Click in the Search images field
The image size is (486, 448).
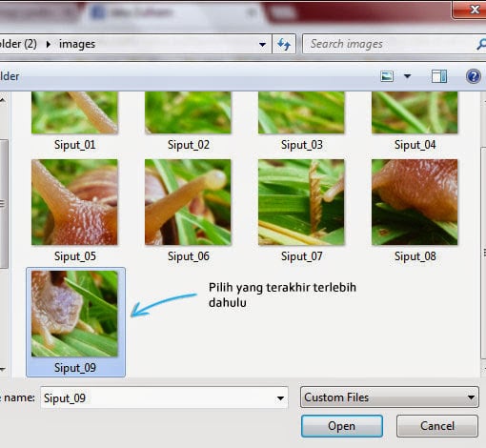pyautogui.click(x=389, y=44)
